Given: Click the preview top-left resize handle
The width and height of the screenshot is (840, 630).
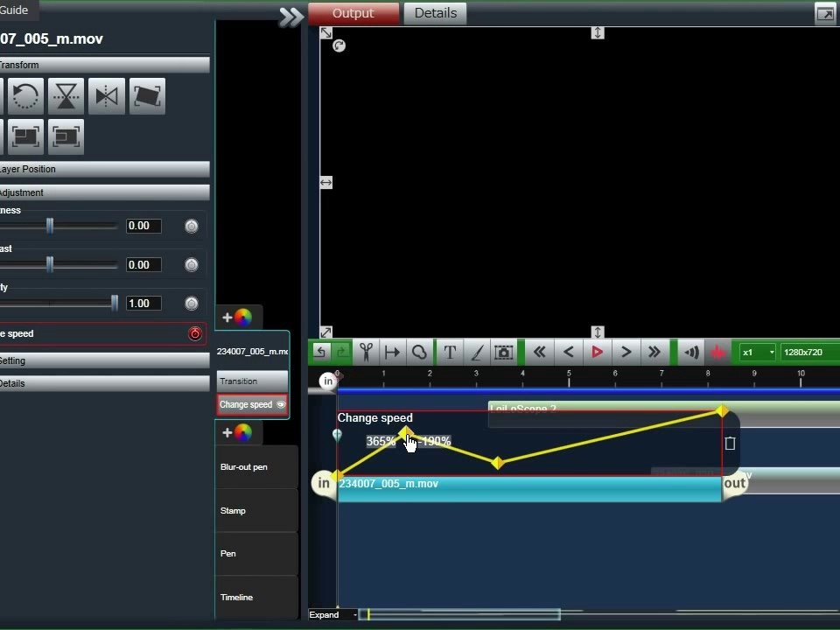Looking at the screenshot, I should coord(325,32).
